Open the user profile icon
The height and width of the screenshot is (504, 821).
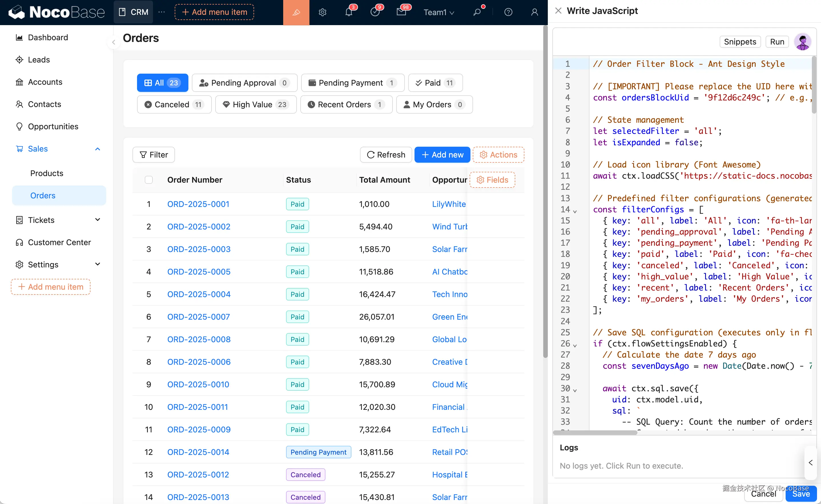point(534,12)
